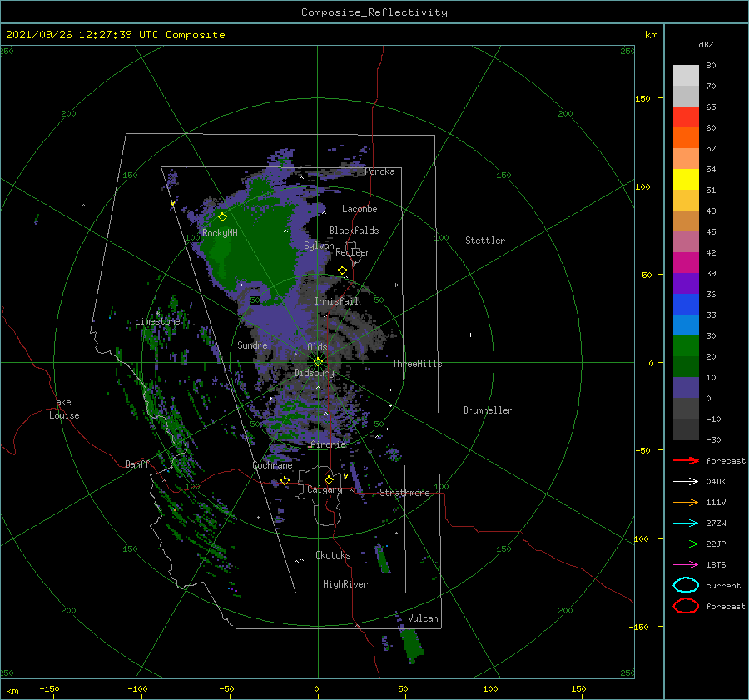Click the Limestone label

(157, 321)
